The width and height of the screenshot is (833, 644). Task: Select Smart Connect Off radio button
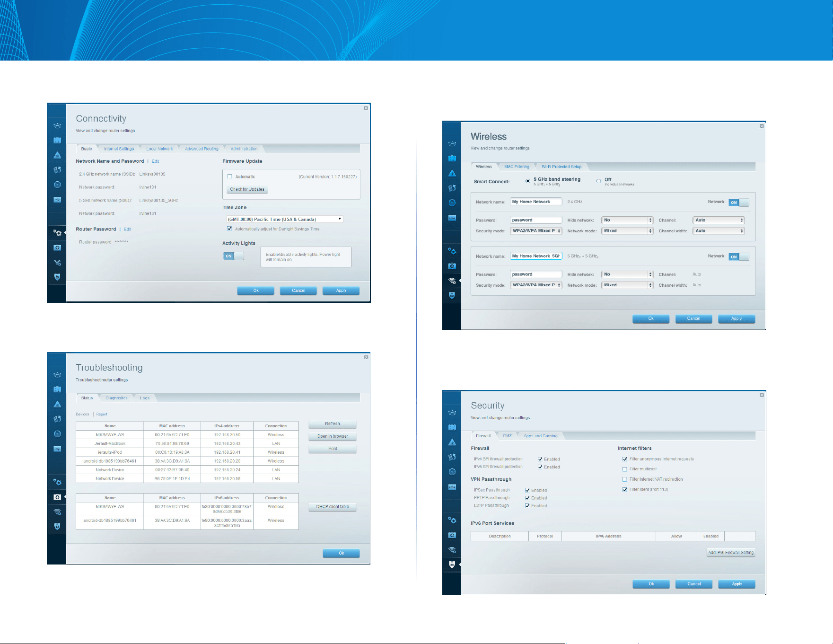click(599, 181)
